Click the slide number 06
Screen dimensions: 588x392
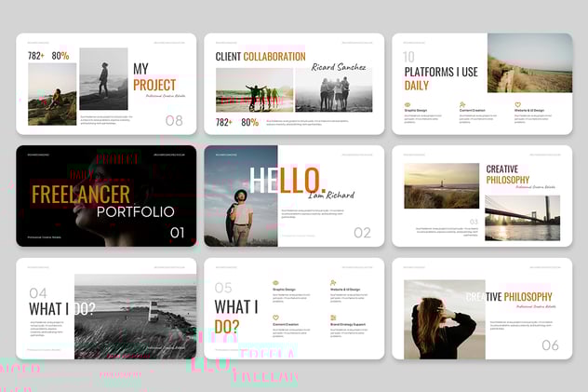(550, 345)
